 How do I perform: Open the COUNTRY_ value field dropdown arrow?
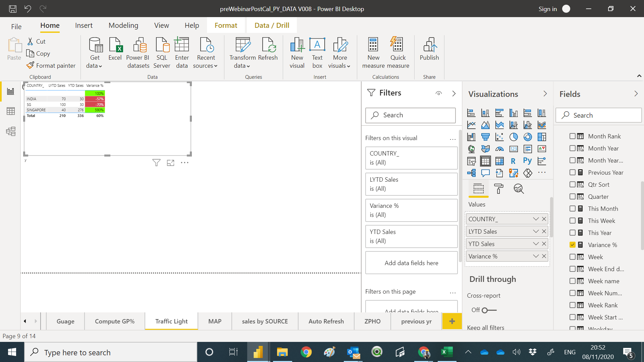536,219
